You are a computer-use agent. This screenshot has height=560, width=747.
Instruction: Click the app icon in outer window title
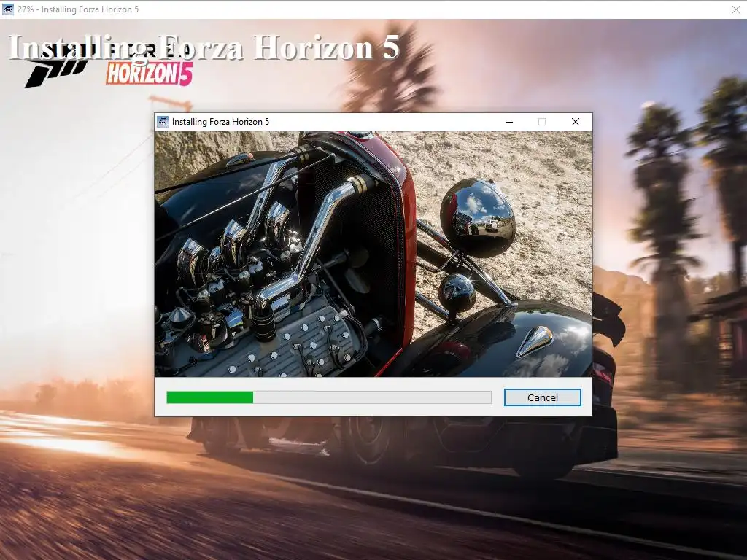coord(8,9)
